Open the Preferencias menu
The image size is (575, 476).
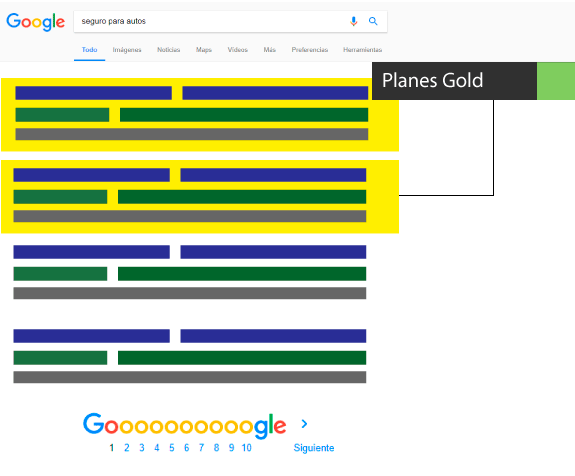coord(310,50)
